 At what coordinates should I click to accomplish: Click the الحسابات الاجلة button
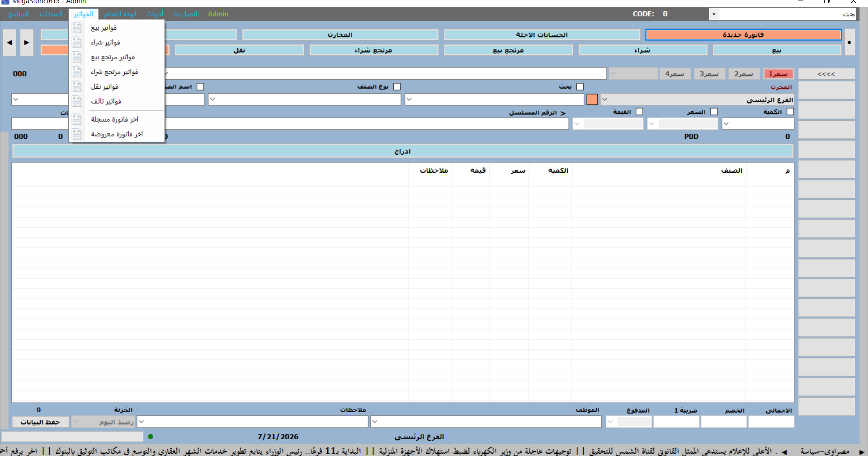[542, 35]
